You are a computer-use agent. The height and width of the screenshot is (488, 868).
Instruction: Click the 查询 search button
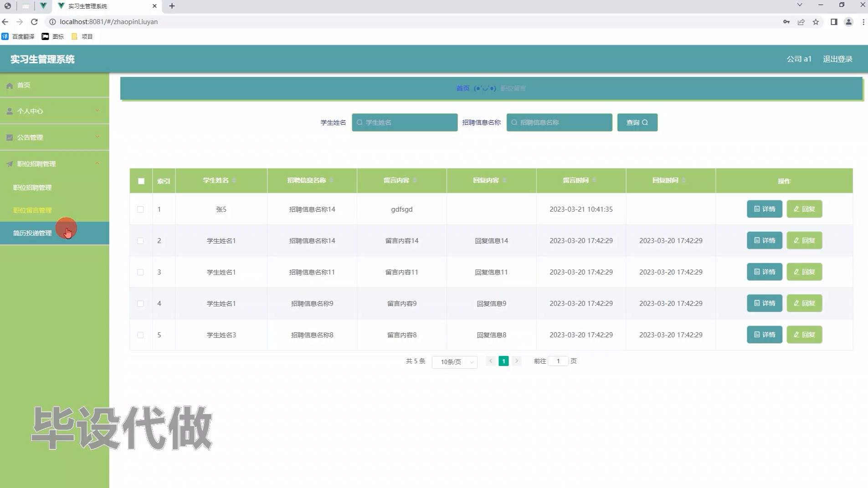tap(637, 122)
